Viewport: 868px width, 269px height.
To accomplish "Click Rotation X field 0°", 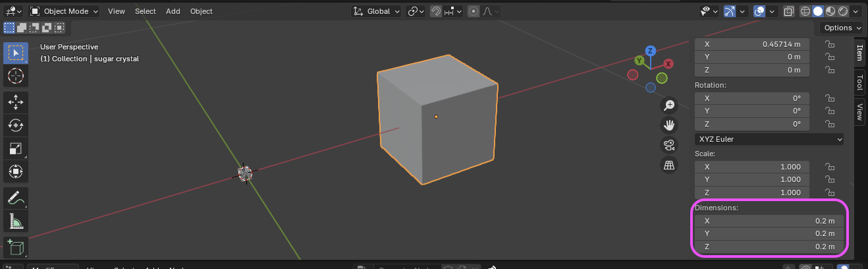I will 752,98.
